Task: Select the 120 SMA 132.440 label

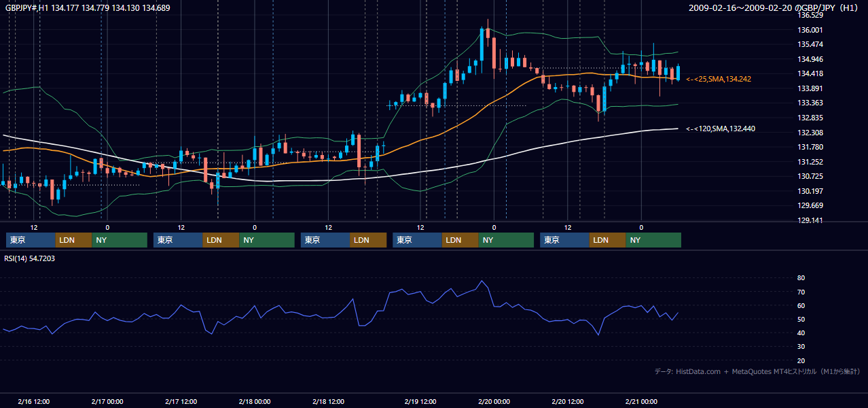Action: coord(721,129)
